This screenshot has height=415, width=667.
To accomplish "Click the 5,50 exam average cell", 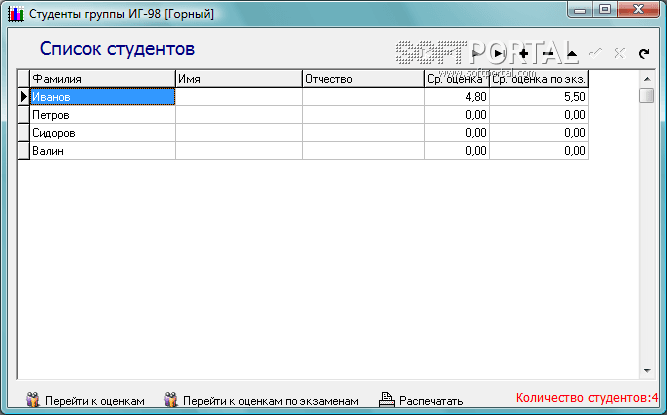I will tap(539, 97).
